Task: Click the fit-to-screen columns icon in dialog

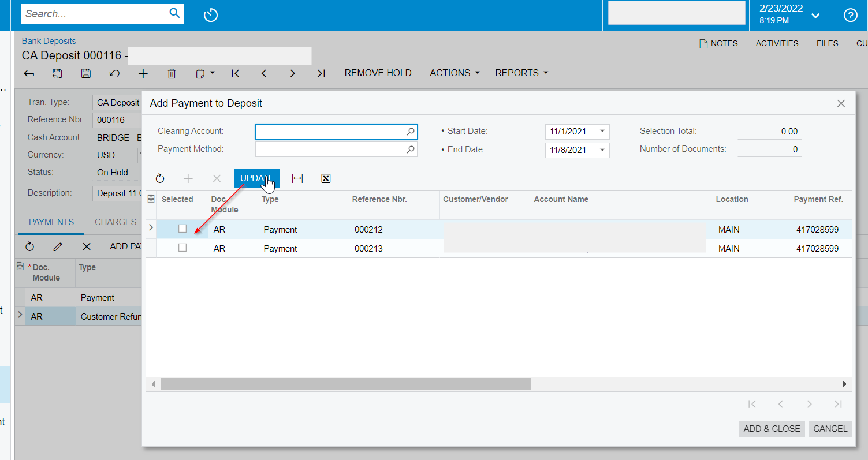Action: point(297,179)
